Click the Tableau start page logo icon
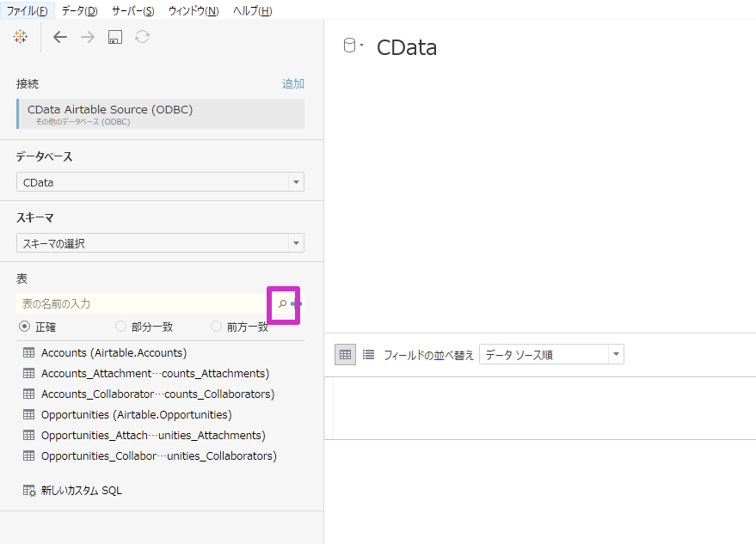 click(x=21, y=37)
